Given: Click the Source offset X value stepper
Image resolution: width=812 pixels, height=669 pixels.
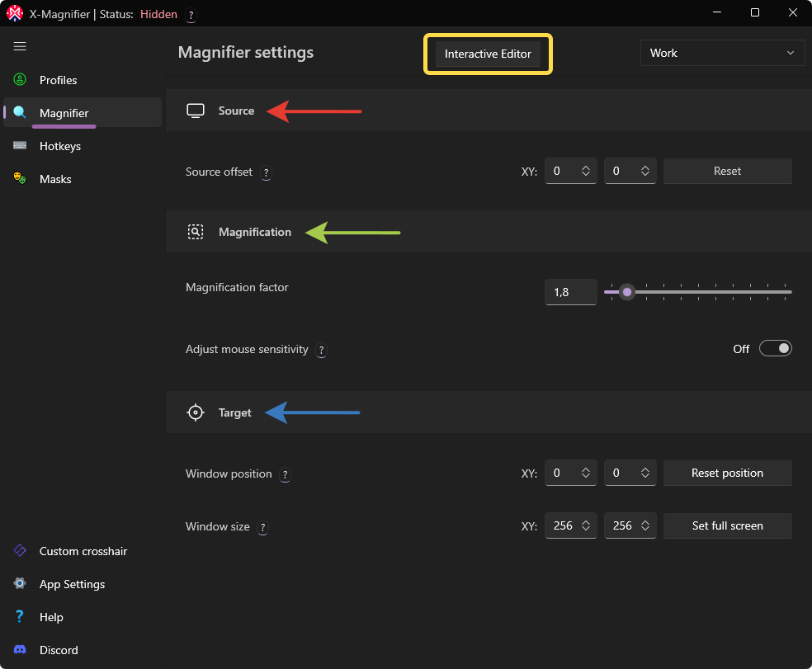Looking at the screenshot, I should [585, 171].
